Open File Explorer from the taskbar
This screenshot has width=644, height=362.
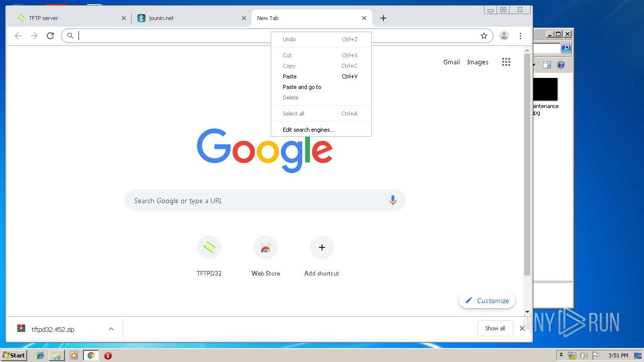57,355
